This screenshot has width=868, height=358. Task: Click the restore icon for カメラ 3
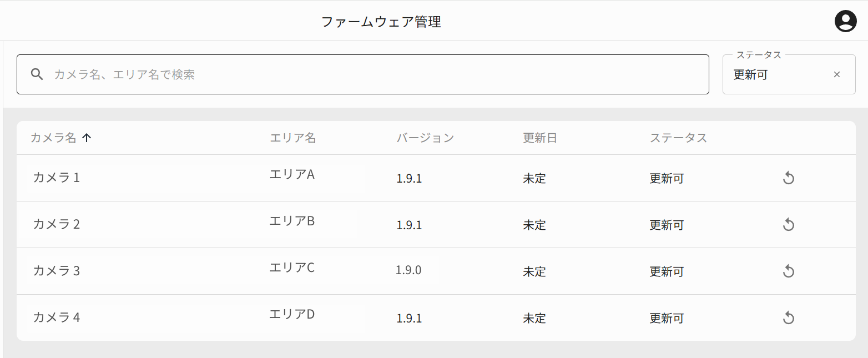click(x=789, y=271)
